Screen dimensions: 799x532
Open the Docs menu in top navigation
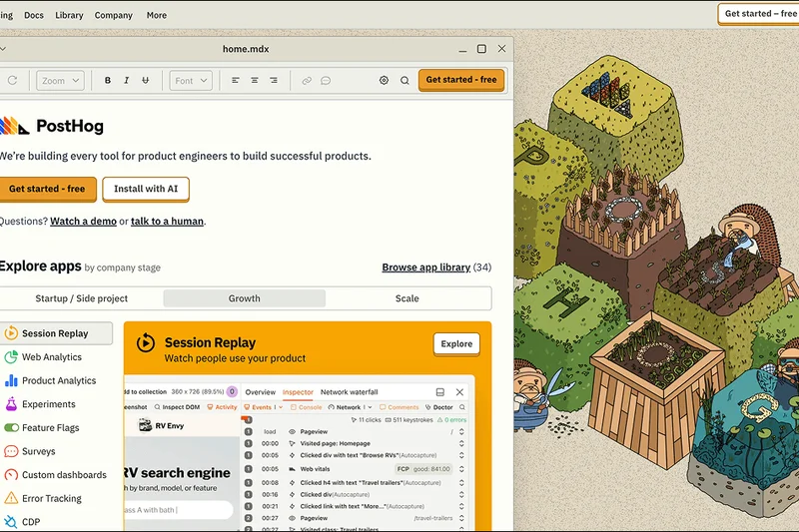click(33, 15)
